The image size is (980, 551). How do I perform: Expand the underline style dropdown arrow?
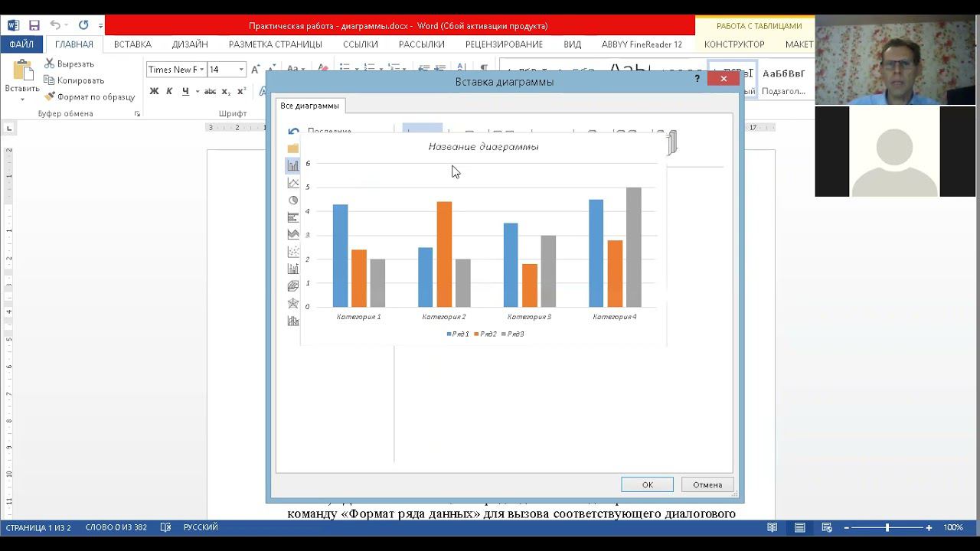[x=197, y=91]
